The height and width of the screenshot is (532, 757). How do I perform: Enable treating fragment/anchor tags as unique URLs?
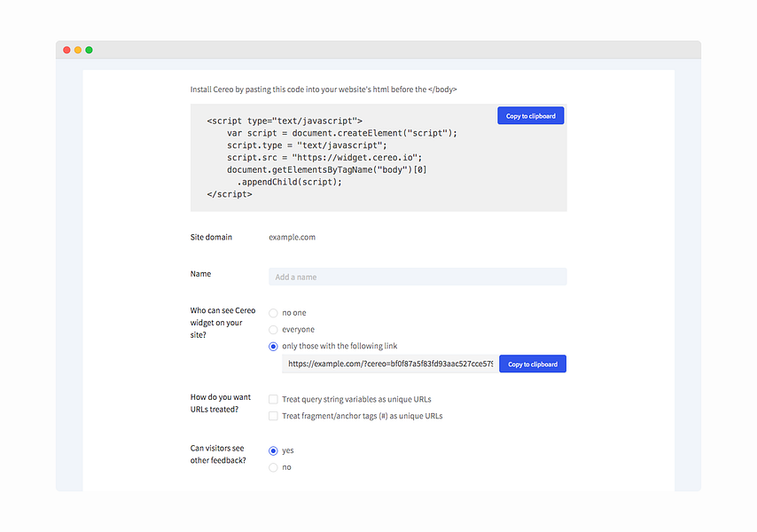point(273,416)
